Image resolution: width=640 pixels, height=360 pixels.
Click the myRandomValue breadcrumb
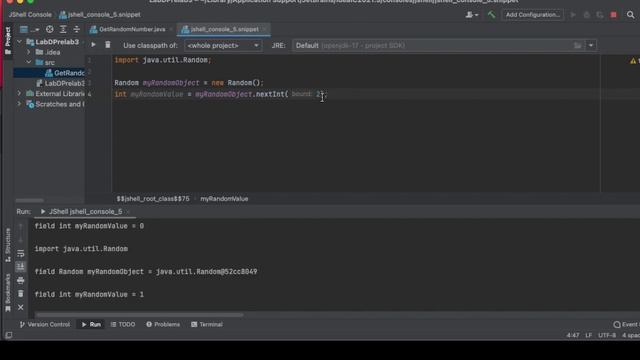pyautogui.click(x=224, y=199)
